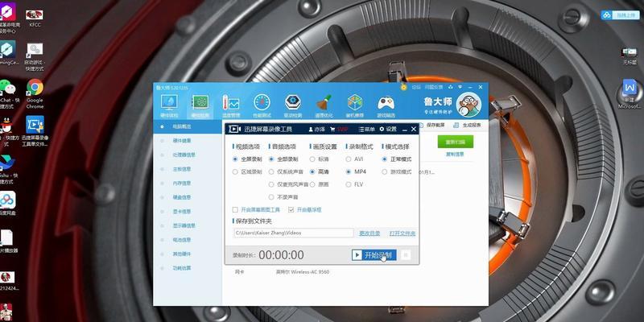
Task: Click green 重新扫描 button in 鲁大师
Action: (x=456, y=142)
